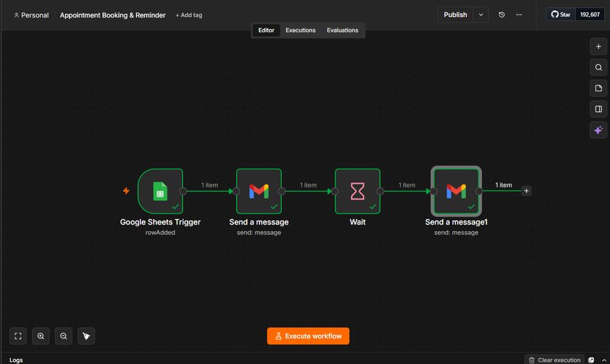Screen dimensions: 610x364
Task: Click Clear execution button
Action: tap(554, 360)
